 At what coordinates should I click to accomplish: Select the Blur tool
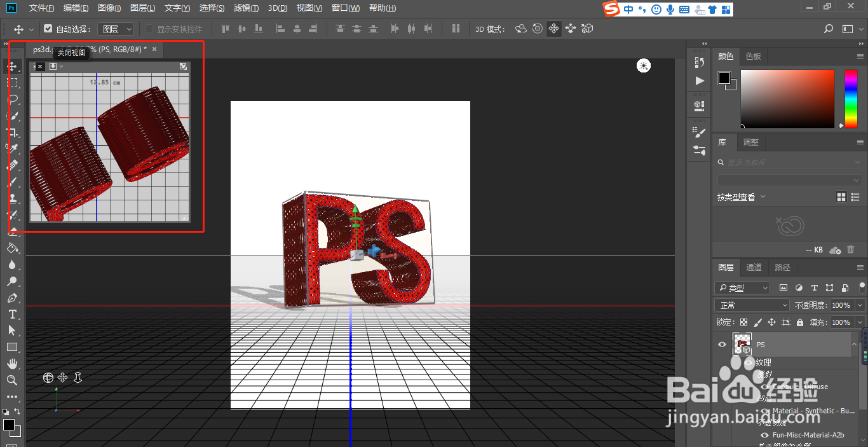(12, 265)
